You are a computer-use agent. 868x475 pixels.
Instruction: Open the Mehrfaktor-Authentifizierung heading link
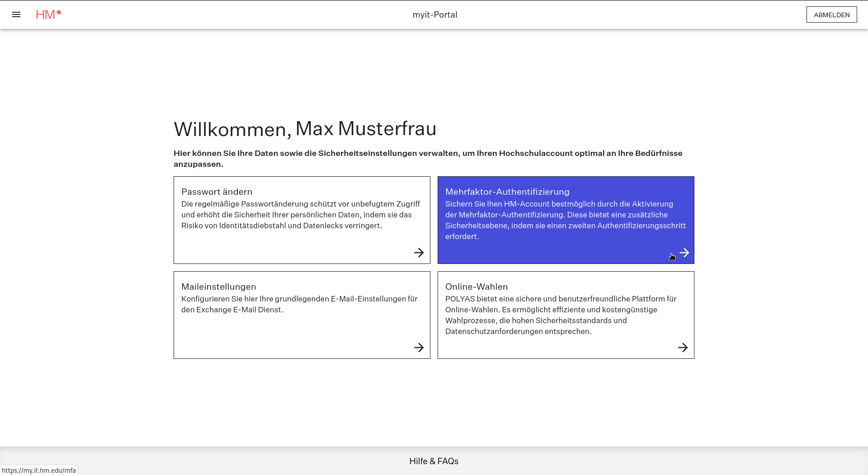(x=507, y=192)
